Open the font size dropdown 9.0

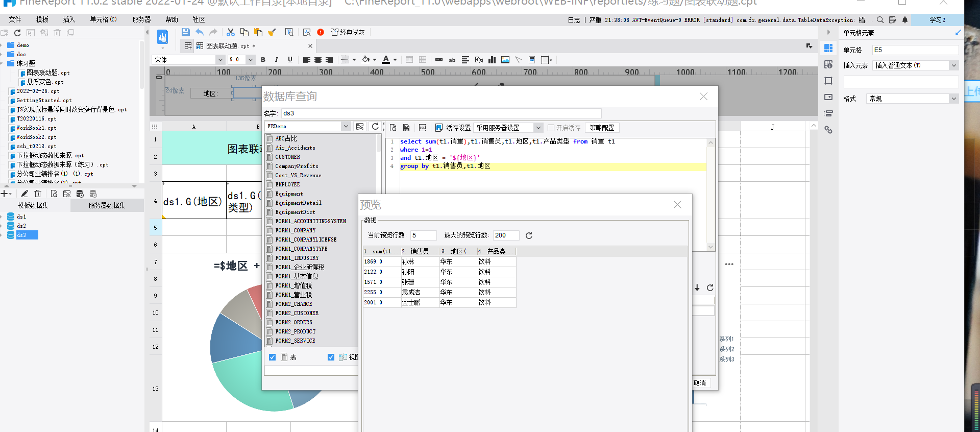click(x=251, y=60)
